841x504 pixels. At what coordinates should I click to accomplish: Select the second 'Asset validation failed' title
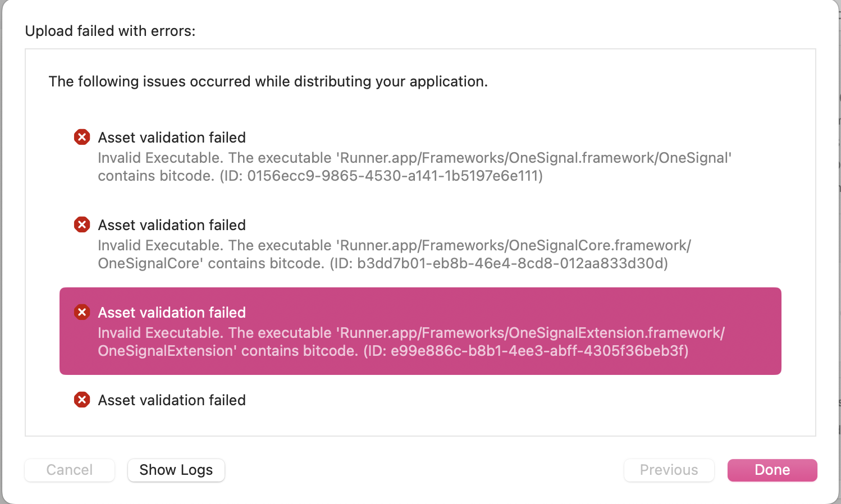tap(172, 225)
